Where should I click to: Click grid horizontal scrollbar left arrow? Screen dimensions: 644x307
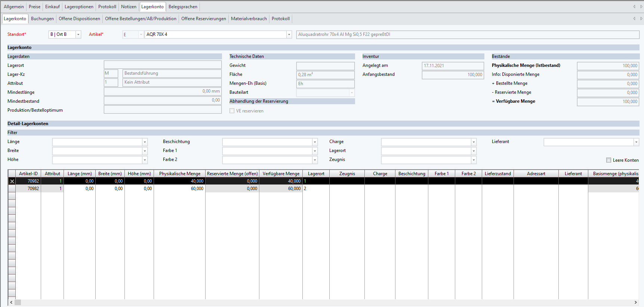11,303
